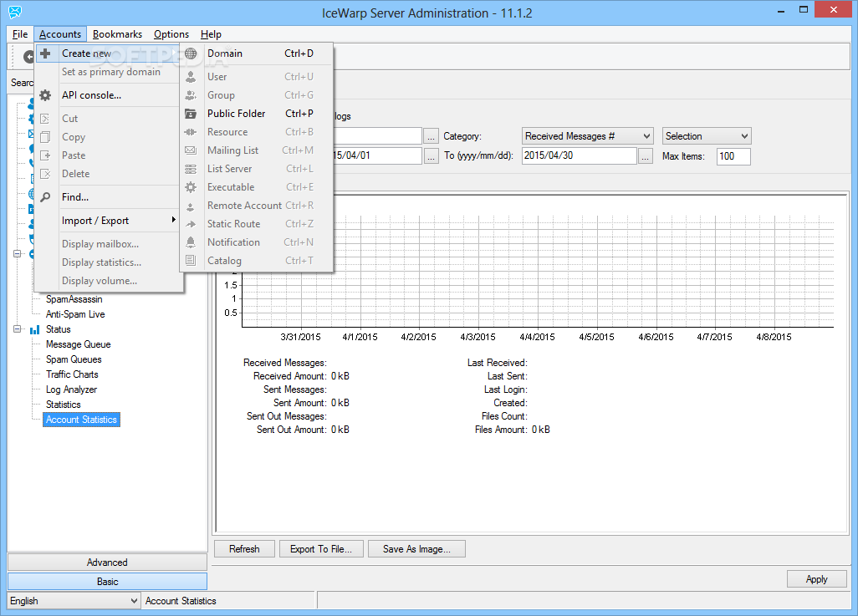858x616 pixels.
Task: Click the Status bar-chart tree icon
Action: click(x=34, y=329)
